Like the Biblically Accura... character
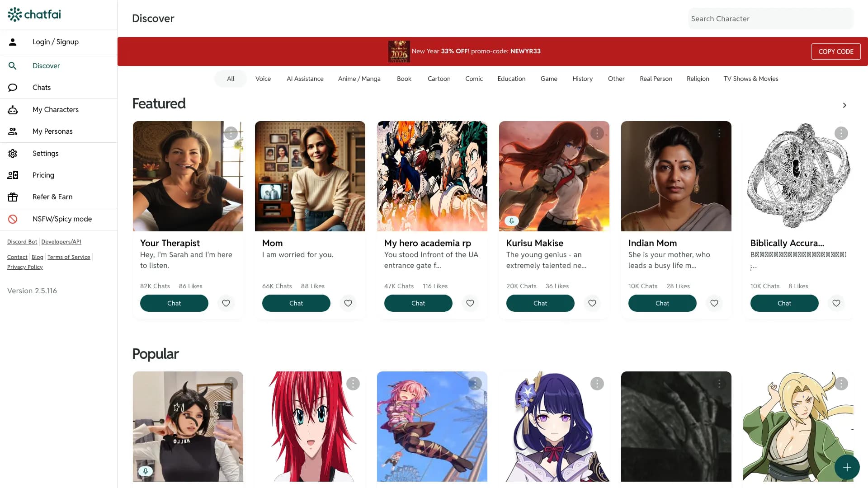 (x=836, y=303)
